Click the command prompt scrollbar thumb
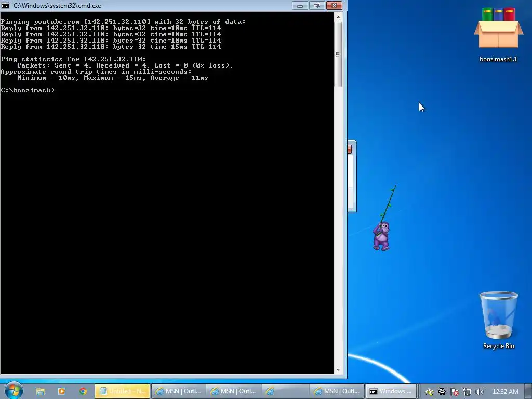Image resolution: width=532 pixels, height=399 pixels. 338,54
